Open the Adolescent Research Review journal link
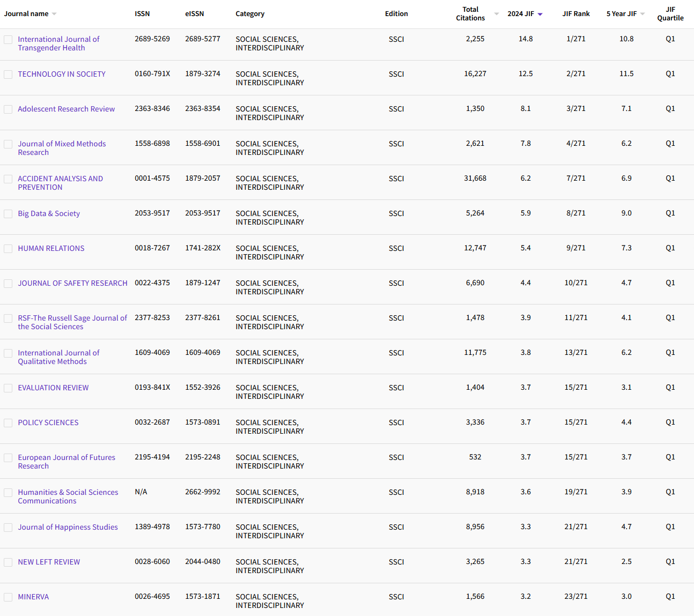Viewport: 694px width, 616px height. click(x=66, y=109)
